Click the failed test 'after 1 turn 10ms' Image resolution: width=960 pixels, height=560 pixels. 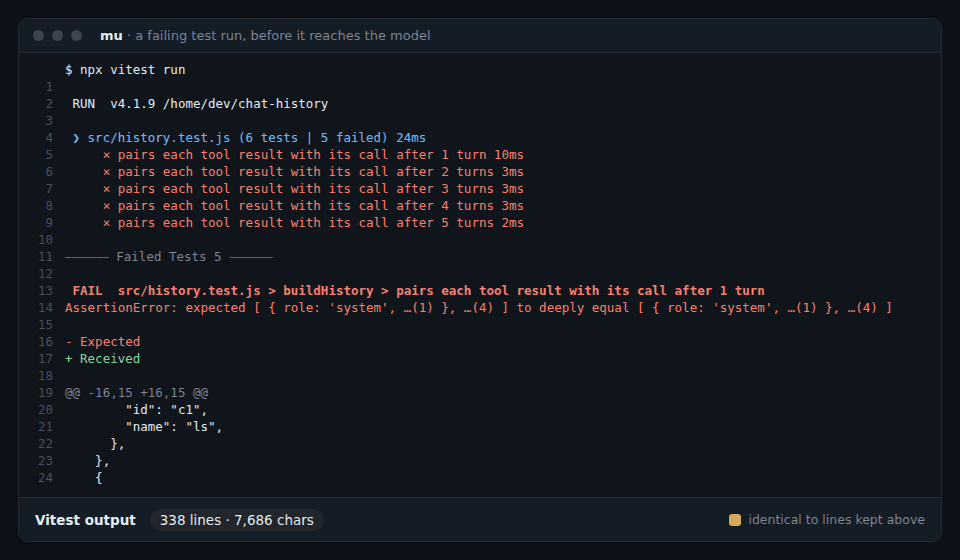coord(313,155)
